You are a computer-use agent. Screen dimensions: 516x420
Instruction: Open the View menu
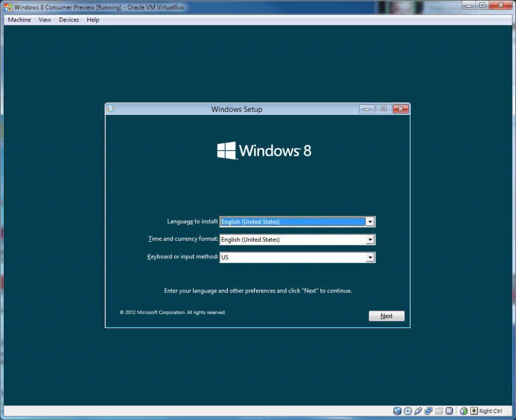(45, 20)
